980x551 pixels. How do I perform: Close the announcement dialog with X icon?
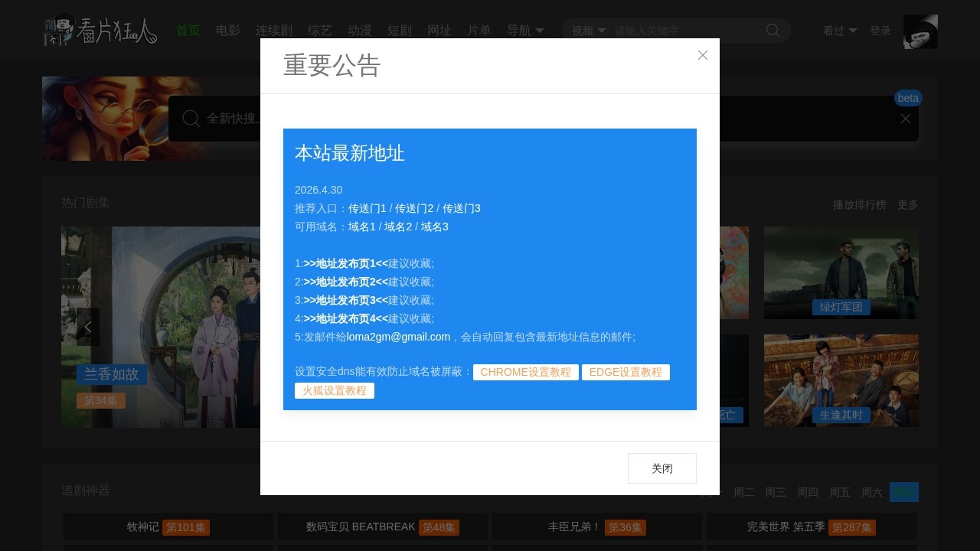[x=703, y=55]
